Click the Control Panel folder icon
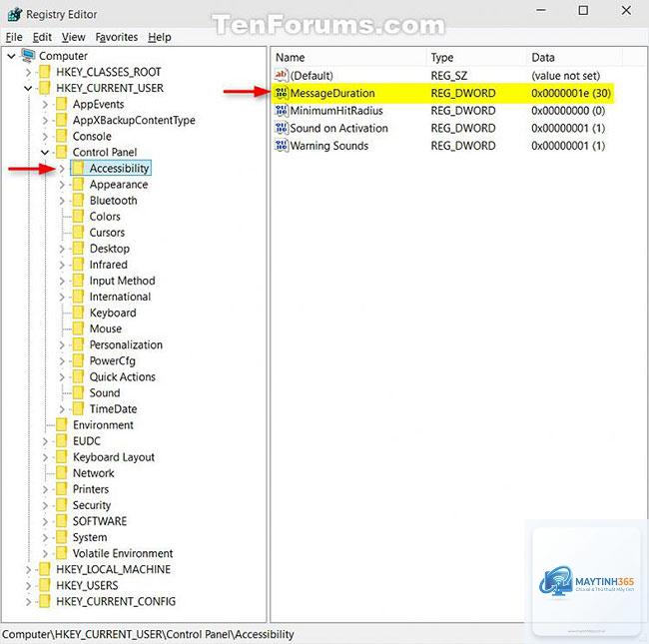The height and width of the screenshot is (644, 649). tap(61, 153)
